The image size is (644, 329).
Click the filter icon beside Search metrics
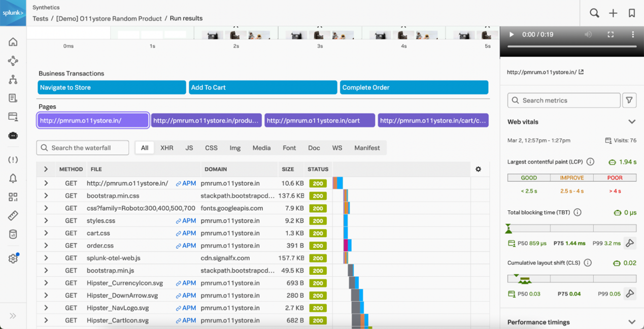pos(629,101)
